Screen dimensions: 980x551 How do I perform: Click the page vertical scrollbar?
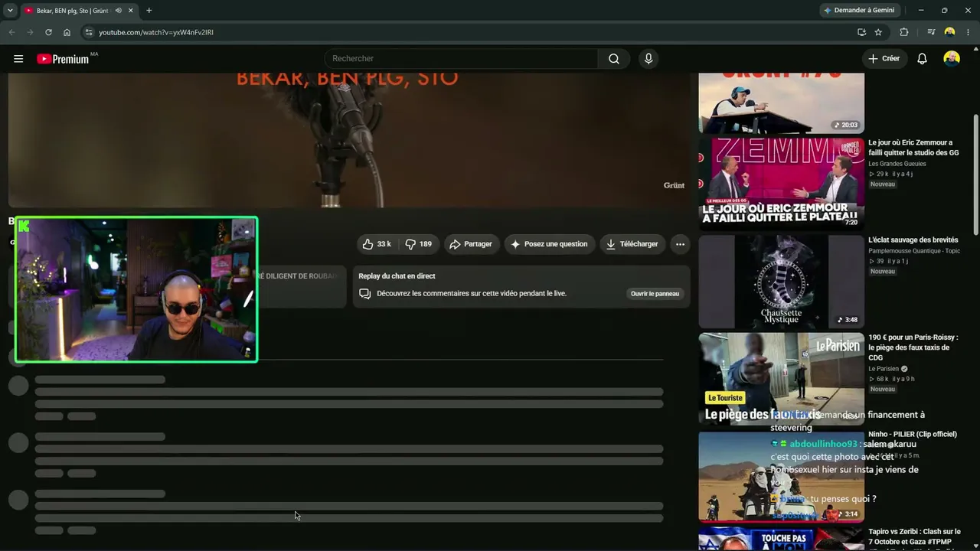point(975,176)
